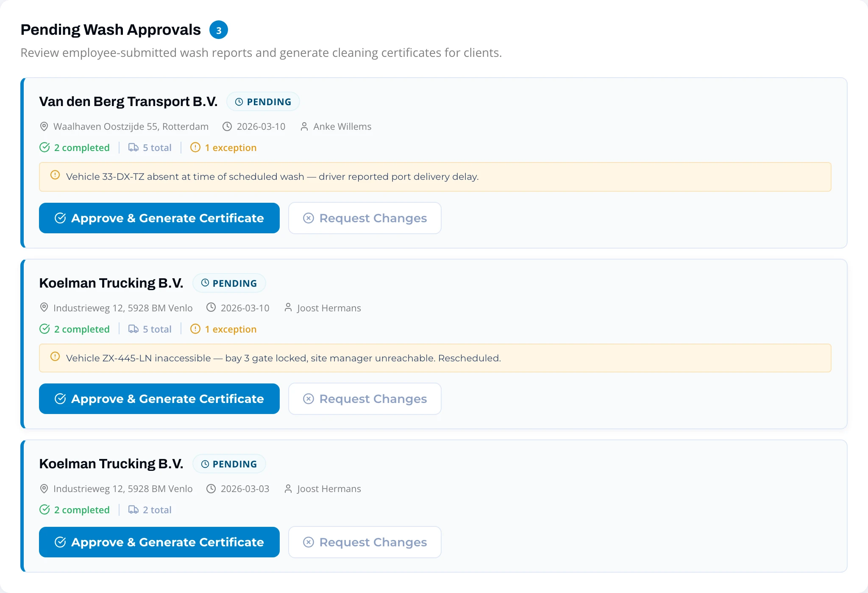Click clock icon beside 2026-03-03 date

coord(211,489)
